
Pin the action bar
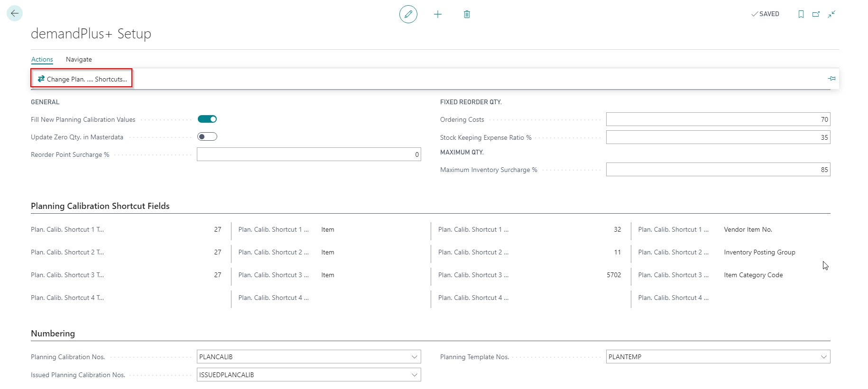coord(831,79)
